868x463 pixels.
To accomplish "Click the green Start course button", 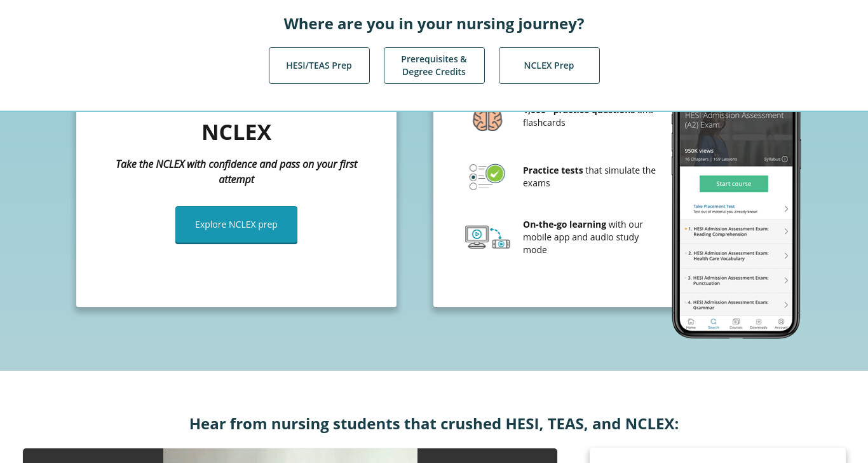I will point(734,184).
